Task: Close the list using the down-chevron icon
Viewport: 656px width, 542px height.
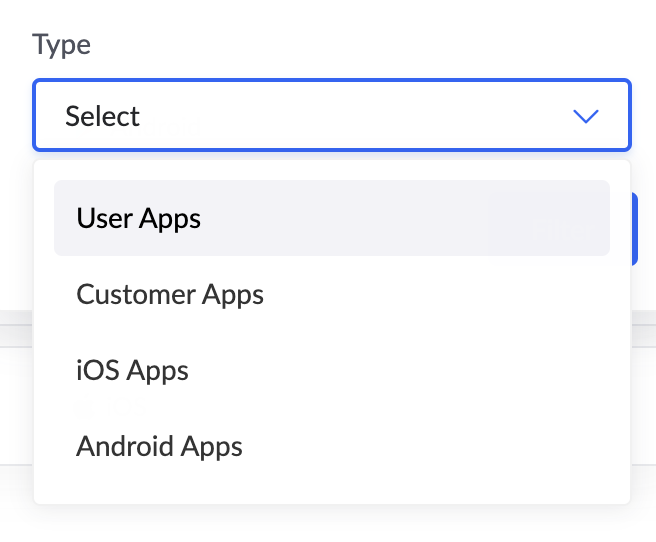Action: (x=586, y=116)
